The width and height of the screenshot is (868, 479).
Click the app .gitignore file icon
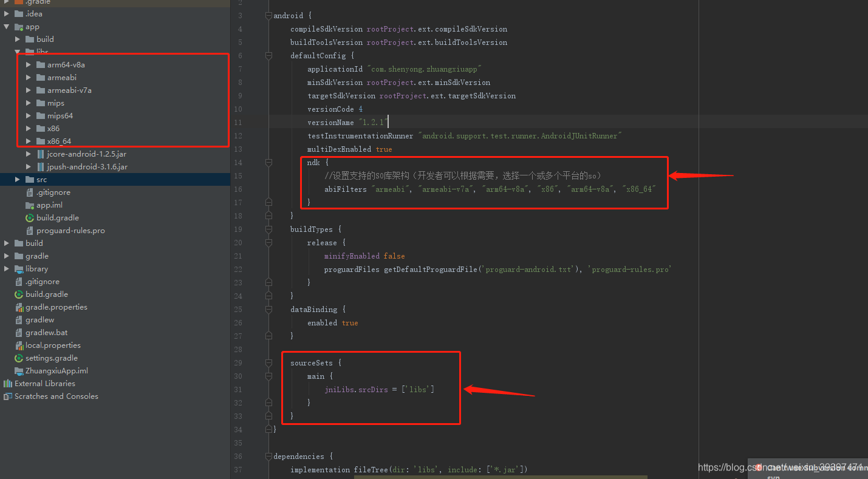30,192
